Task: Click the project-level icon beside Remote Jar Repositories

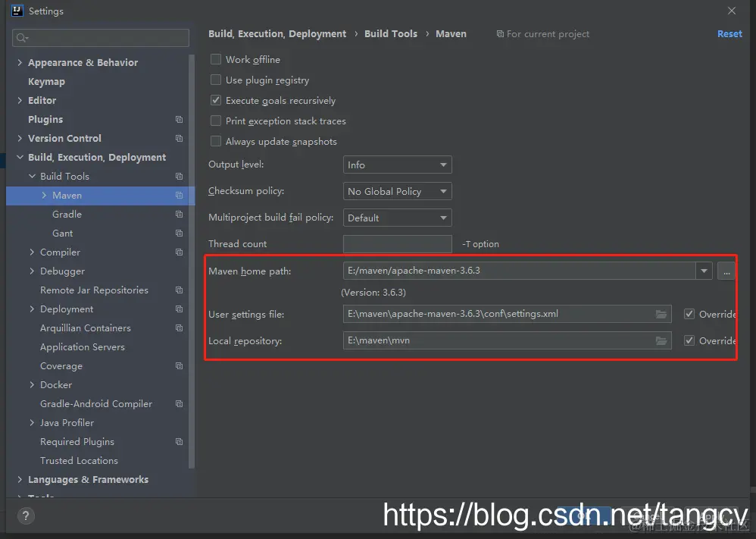Action: pyautogui.click(x=179, y=290)
